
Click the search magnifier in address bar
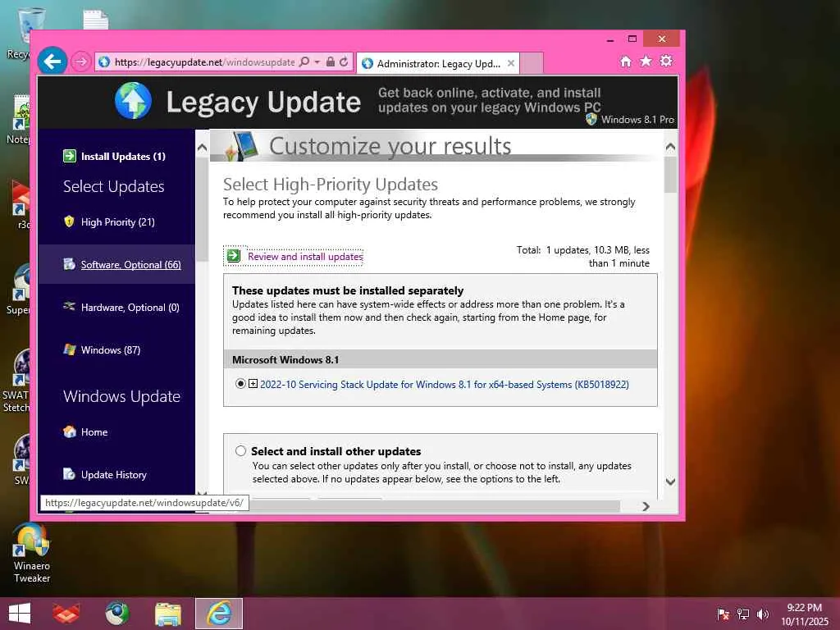[x=304, y=62]
